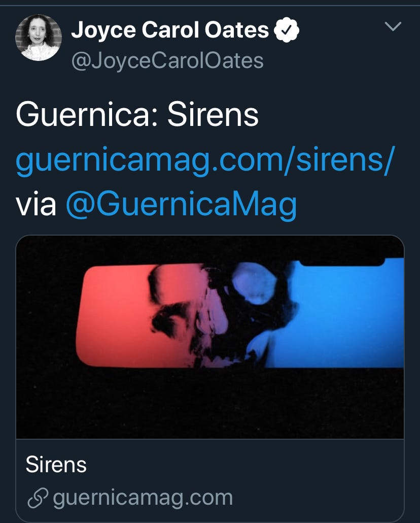Viewport: 420px width, 523px height.
Task: Click the Joyce Carol Oates display name
Action: coord(170,30)
